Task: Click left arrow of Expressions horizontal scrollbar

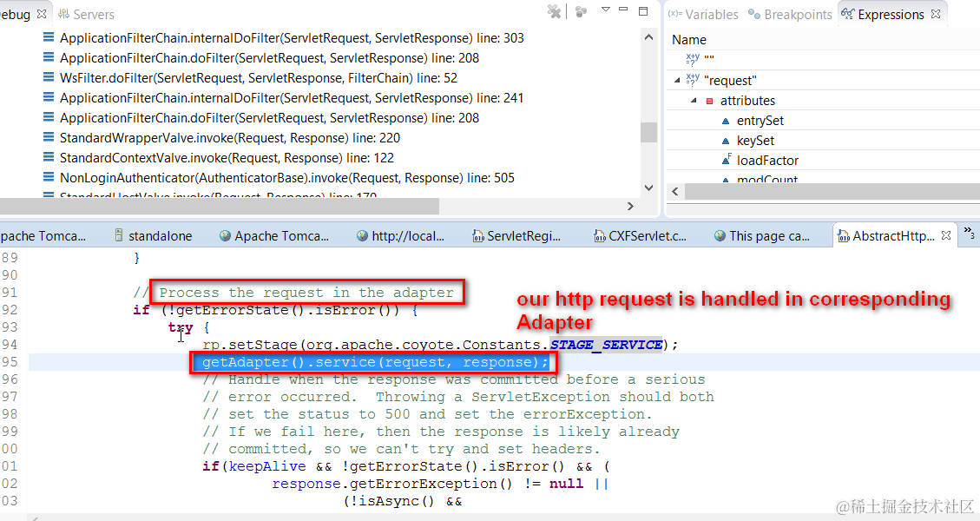Action: [x=675, y=191]
